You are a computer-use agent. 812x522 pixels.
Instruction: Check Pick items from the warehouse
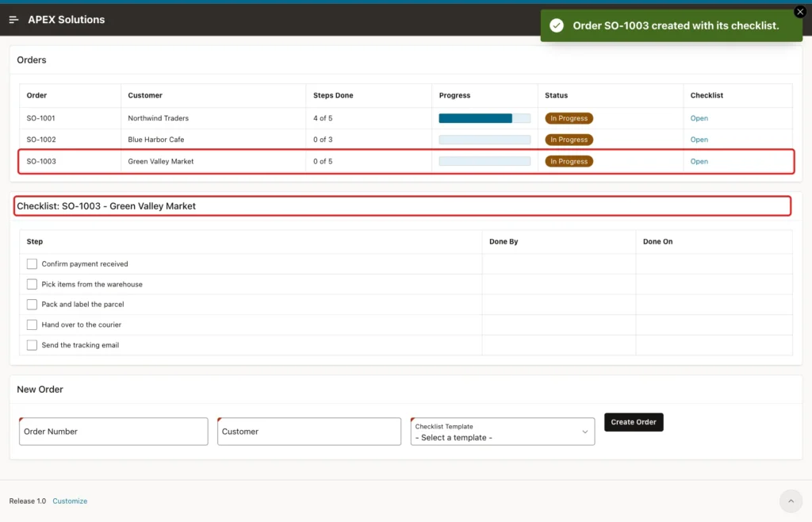click(32, 284)
